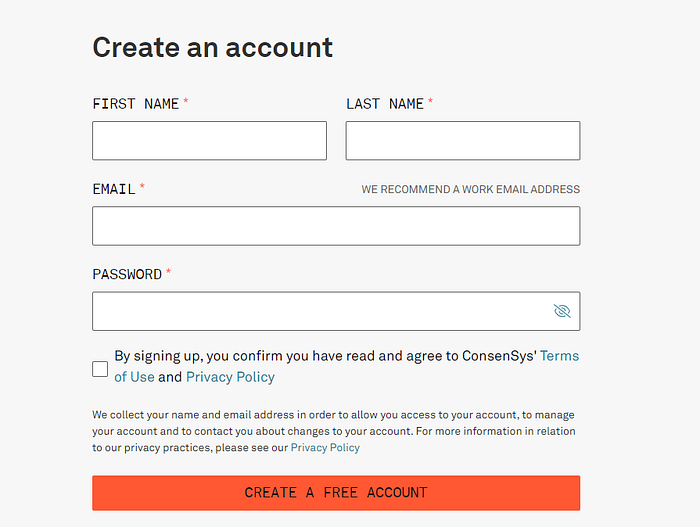The height and width of the screenshot is (527, 700).
Task: Click red asterisk next to EMAIL label
Action: 142,187
